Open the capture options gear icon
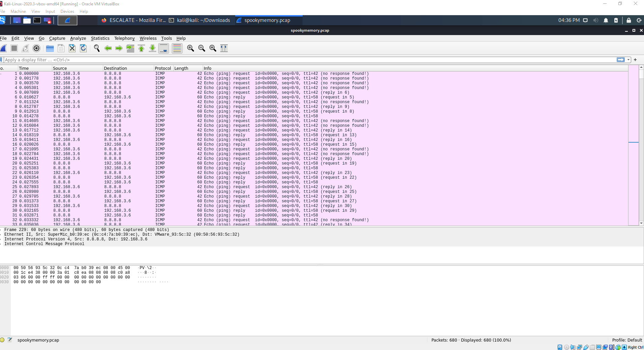 (36, 48)
